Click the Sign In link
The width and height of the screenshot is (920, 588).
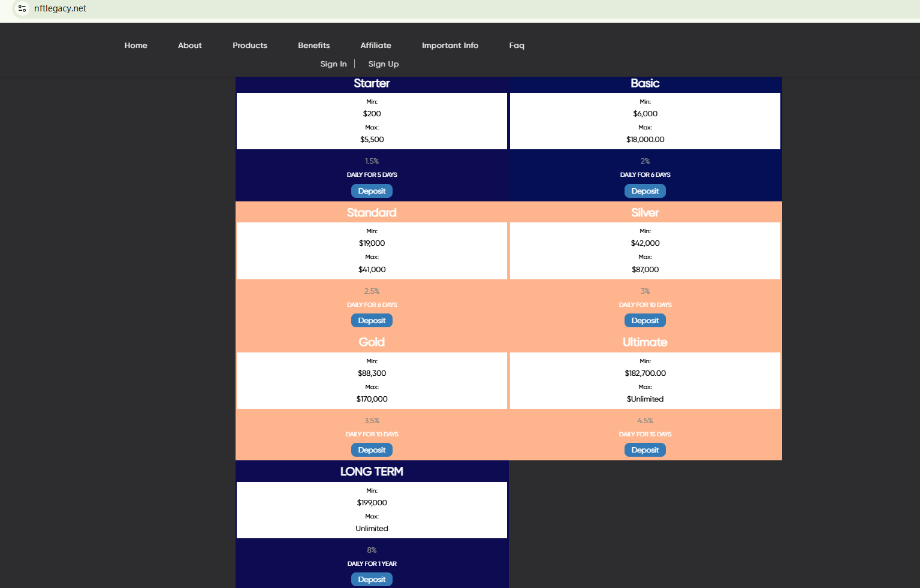point(333,64)
